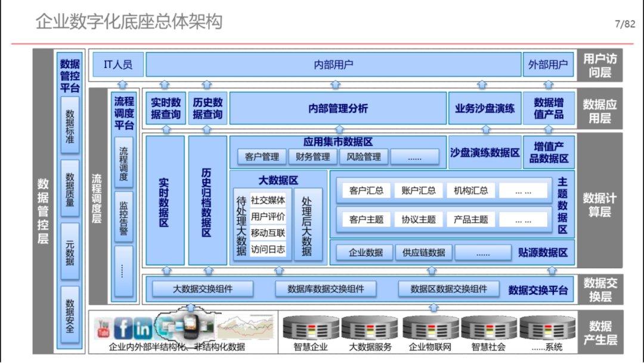Click the 数据质量 box
This screenshot has height=363, width=644.
tap(70, 189)
